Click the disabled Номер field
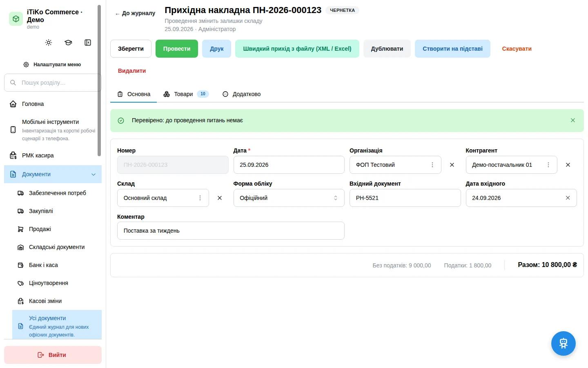This screenshot has height=368, width=588. click(x=173, y=165)
